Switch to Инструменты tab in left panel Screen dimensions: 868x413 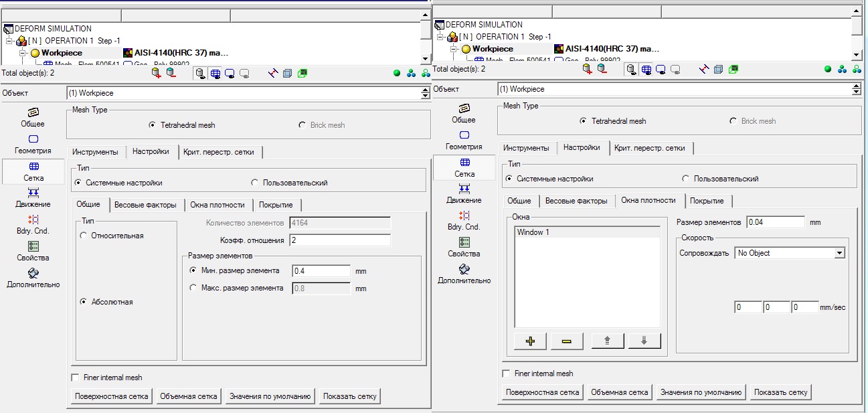pyautogui.click(x=96, y=152)
